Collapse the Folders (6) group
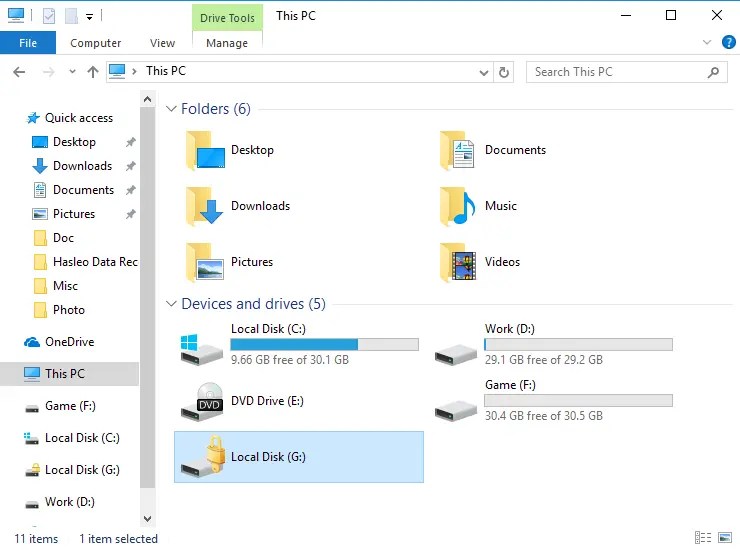 click(171, 109)
